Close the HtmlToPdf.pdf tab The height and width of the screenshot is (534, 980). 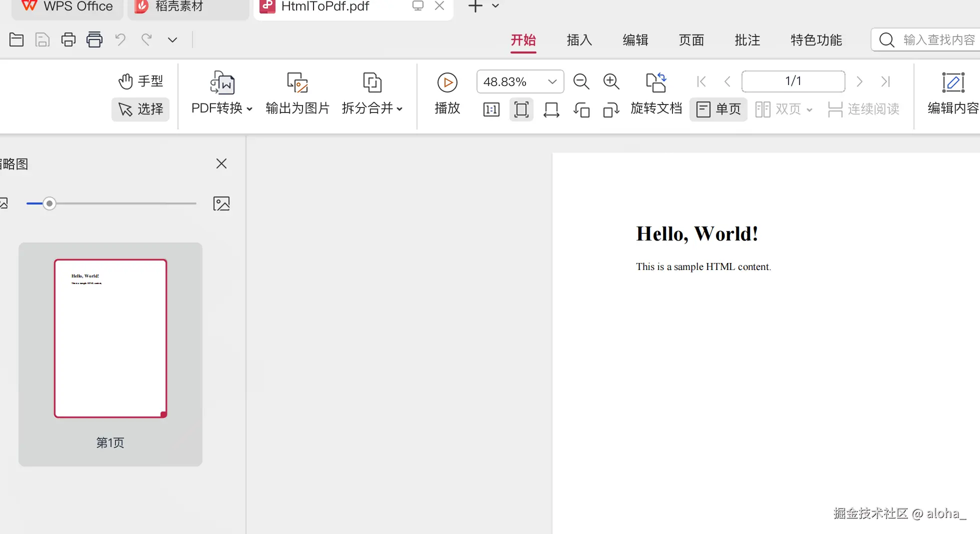click(x=439, y=6)
